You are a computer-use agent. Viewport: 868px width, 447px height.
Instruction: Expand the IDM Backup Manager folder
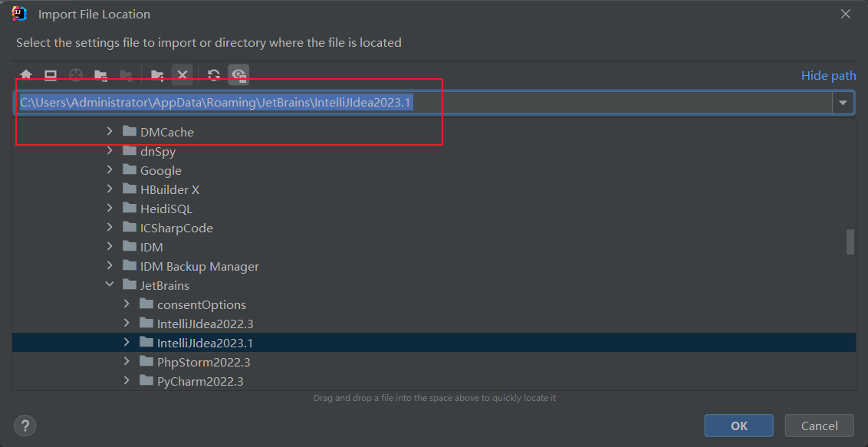pyautogui.click(x=110, y=266)
